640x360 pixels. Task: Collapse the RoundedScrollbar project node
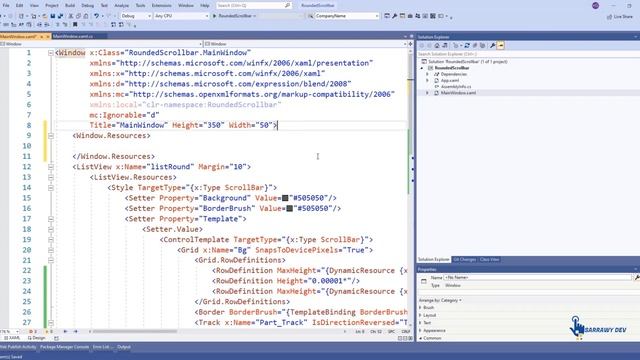(422, 68)
